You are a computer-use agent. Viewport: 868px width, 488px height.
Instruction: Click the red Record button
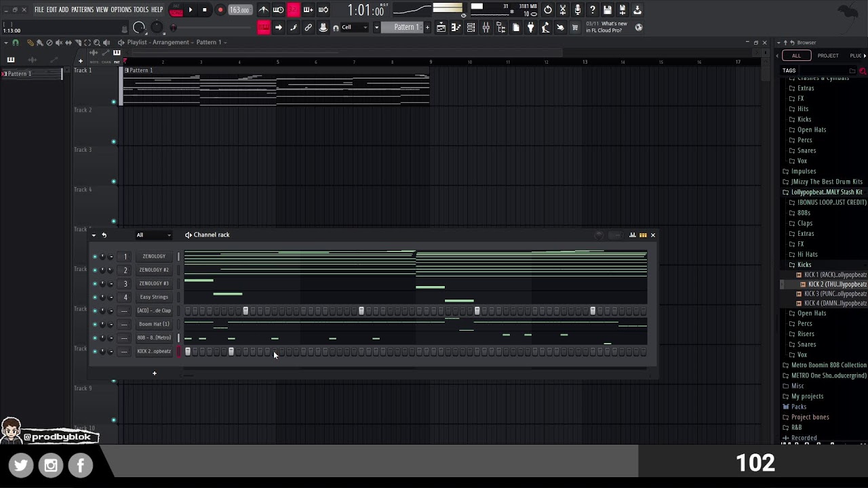click(x=220, y=10)
